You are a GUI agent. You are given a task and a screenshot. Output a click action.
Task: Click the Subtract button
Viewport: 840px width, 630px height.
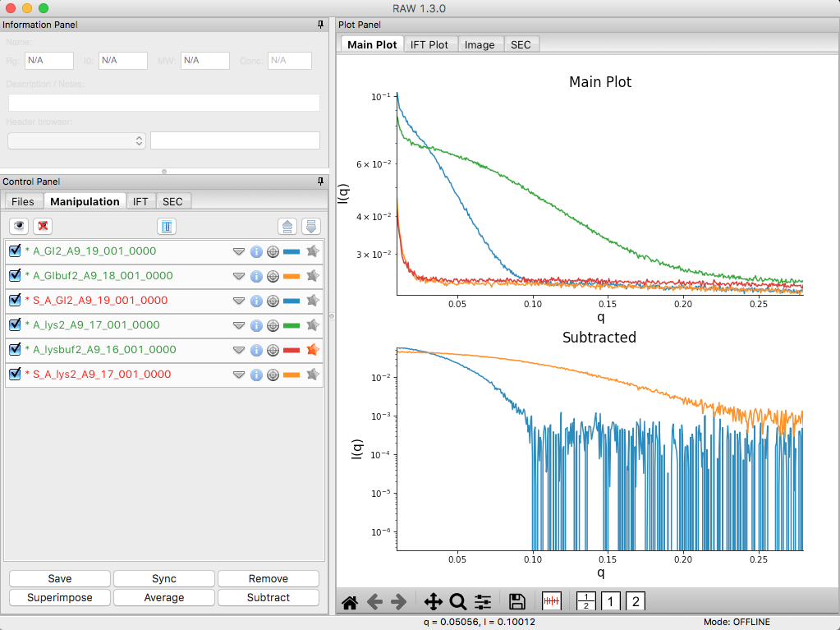pyautogui.click(x=269, y=597)
